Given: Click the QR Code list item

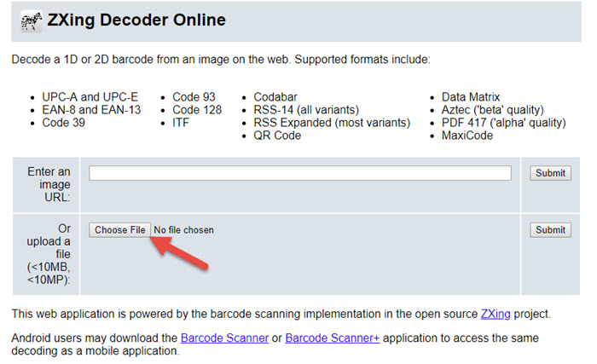Looking at the screenshot, I should point(277,136).
